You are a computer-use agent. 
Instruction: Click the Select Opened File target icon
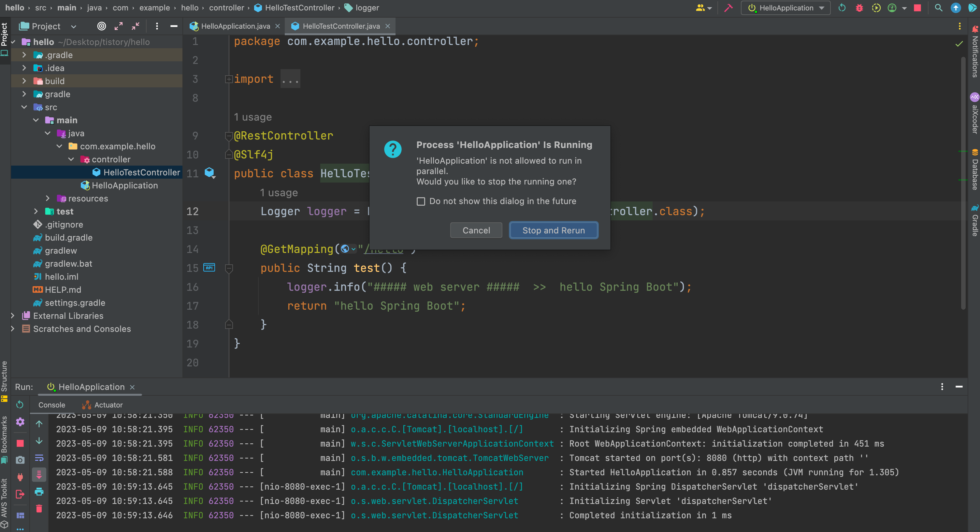coord(101,26)
